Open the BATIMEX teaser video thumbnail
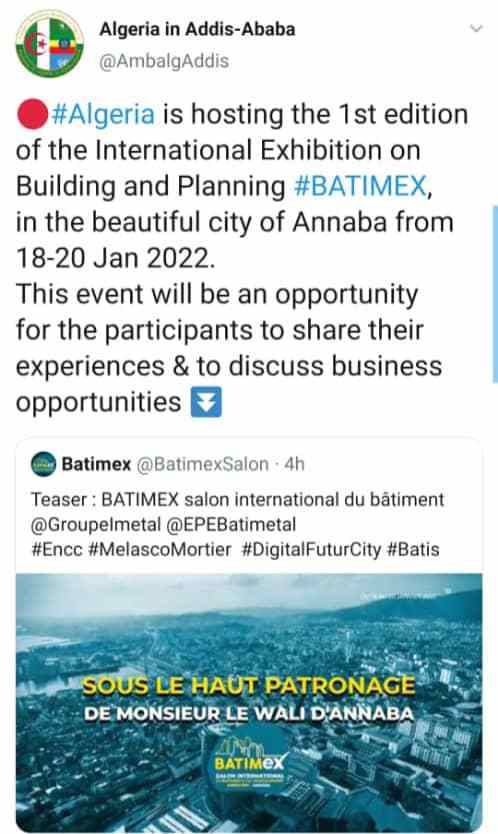This screenshot has width=498, height=834. coord(249,702)
